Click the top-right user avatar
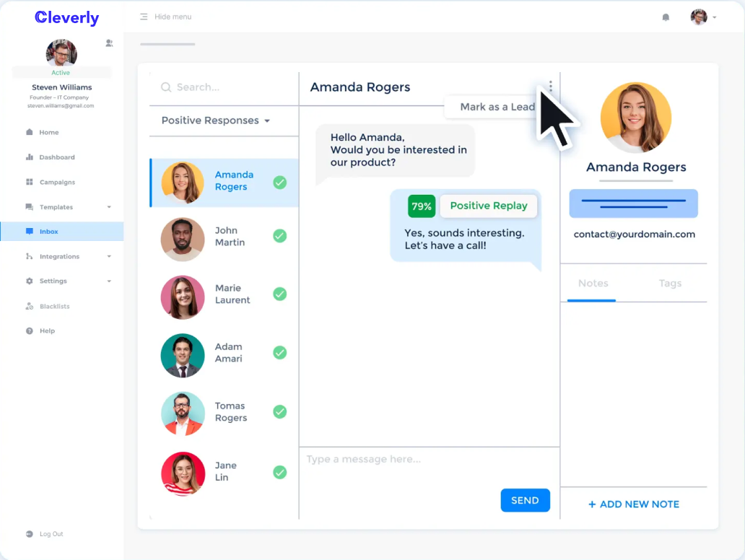Screen dimensions: 745x560 pyautogui.click(x=699, y=17)
